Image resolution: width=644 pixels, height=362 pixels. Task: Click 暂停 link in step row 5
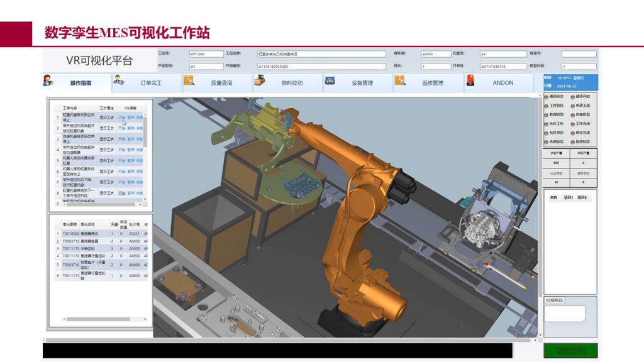tap(131, 160)
